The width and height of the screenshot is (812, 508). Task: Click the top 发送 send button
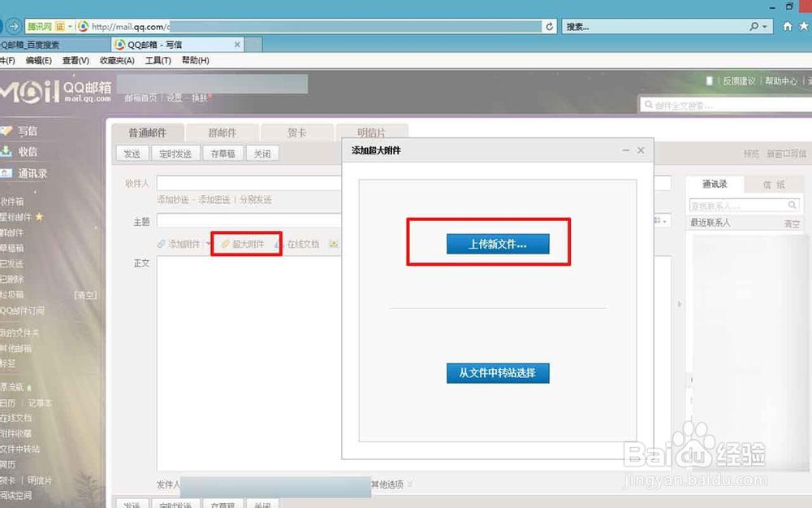click(132, 154)
